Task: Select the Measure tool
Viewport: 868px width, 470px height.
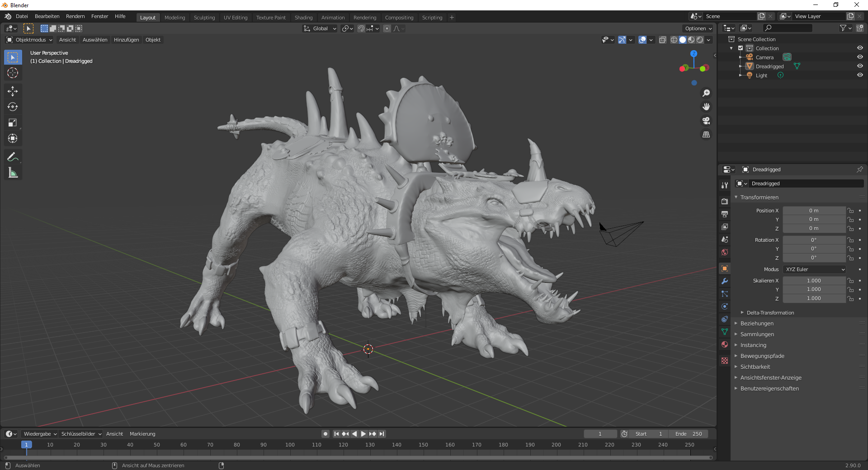Action: coord(13,173)
